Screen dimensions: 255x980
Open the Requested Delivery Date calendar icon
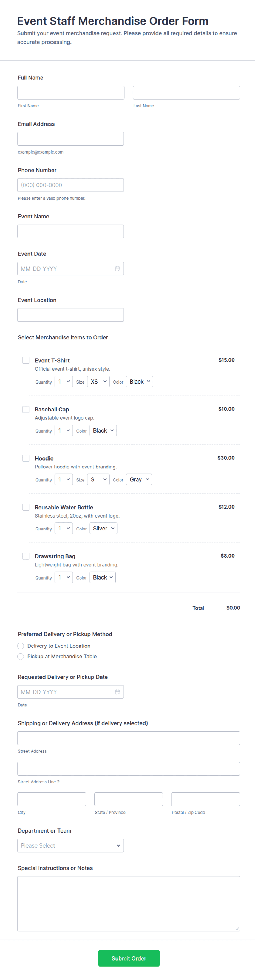[x=117, y=692]
